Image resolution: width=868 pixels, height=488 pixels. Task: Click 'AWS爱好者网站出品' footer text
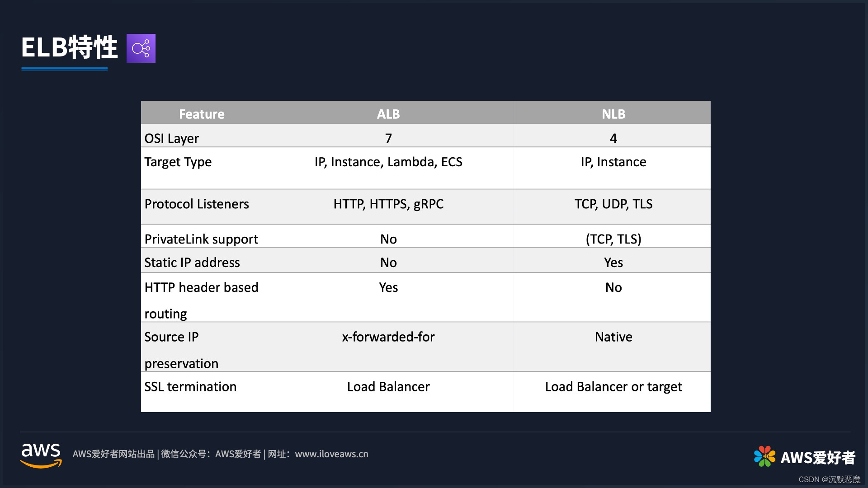point(113,454)
